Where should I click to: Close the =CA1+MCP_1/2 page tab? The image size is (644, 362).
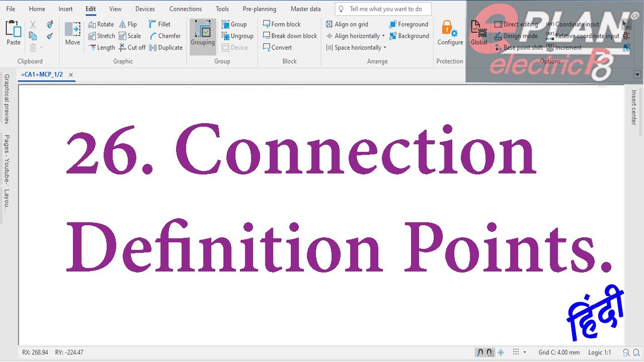click(71, 74)
